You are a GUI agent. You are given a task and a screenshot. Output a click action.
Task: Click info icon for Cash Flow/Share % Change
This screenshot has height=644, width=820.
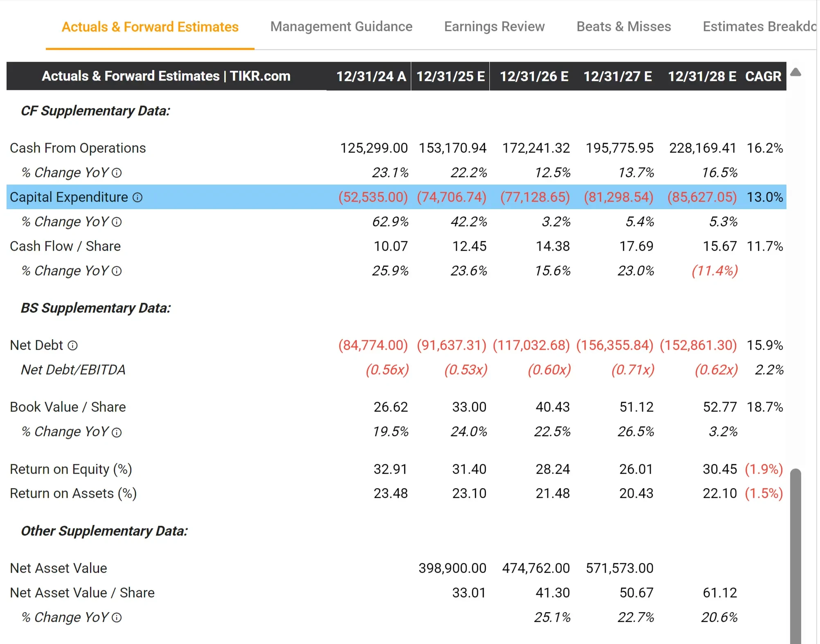(x=117, y=271)
